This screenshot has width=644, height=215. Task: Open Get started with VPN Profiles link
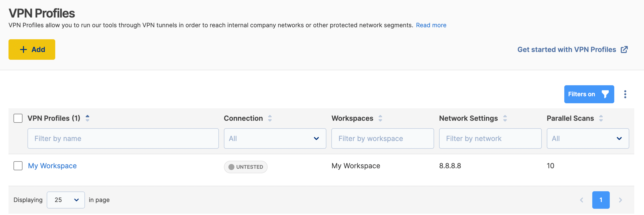[x=572, y=49]
